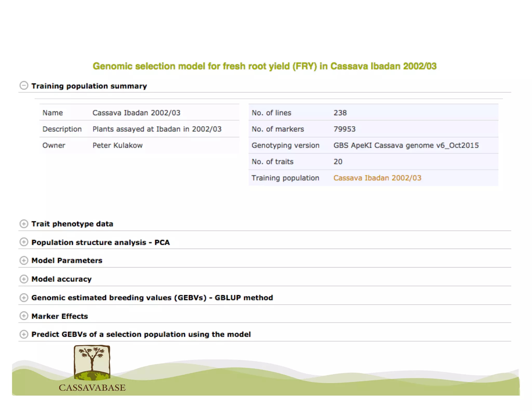Collapse the Training population summary heading
This screenshot has width=532, height=411.
click(x=89, y=86)
